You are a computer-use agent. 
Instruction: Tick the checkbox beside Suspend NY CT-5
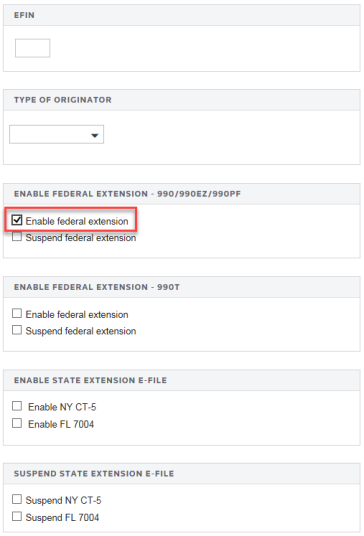click(17, 499)
